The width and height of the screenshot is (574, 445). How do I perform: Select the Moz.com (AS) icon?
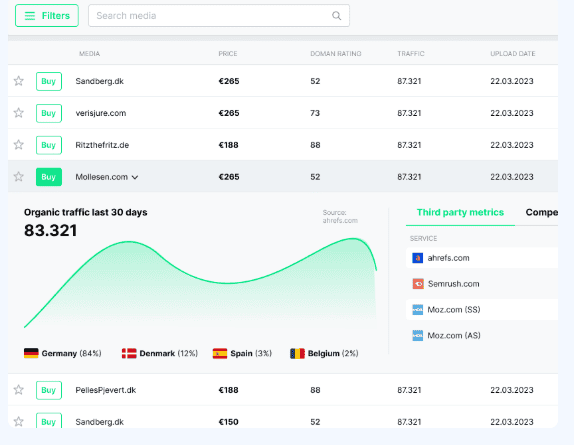click(x=418, y=336)
